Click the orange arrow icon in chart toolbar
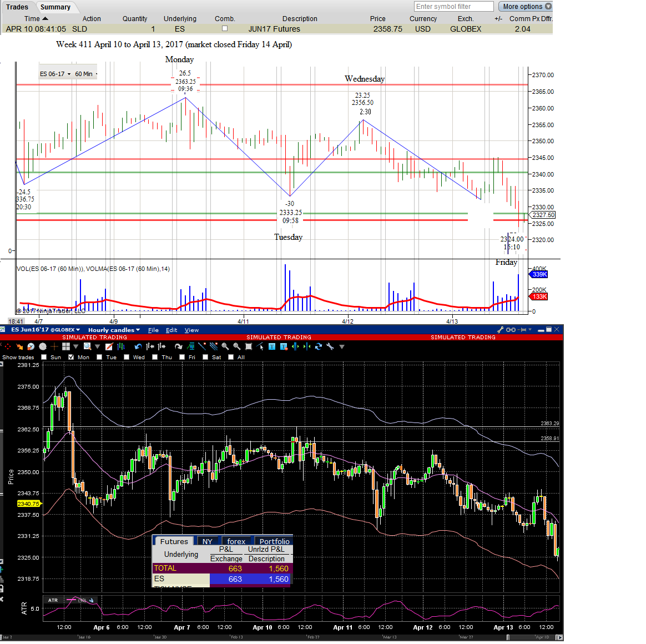Screen dimensions: 646x644 pos(19,346)
